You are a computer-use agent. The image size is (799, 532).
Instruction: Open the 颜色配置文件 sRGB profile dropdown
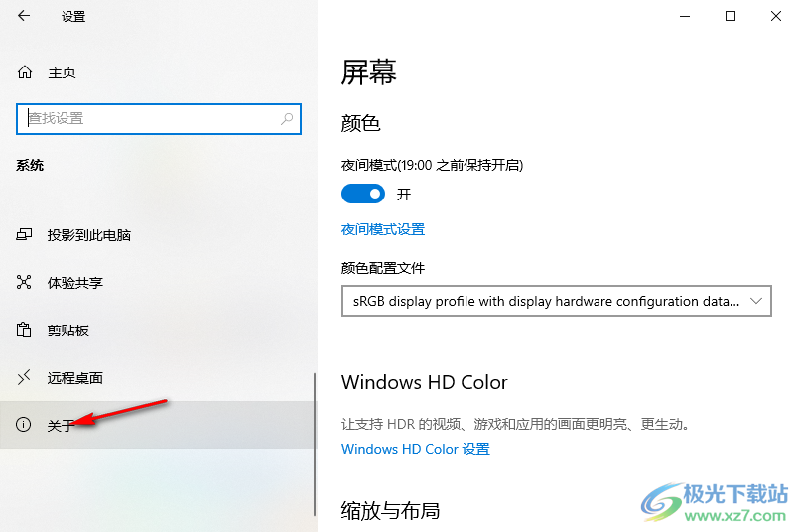tap(557, 301)
